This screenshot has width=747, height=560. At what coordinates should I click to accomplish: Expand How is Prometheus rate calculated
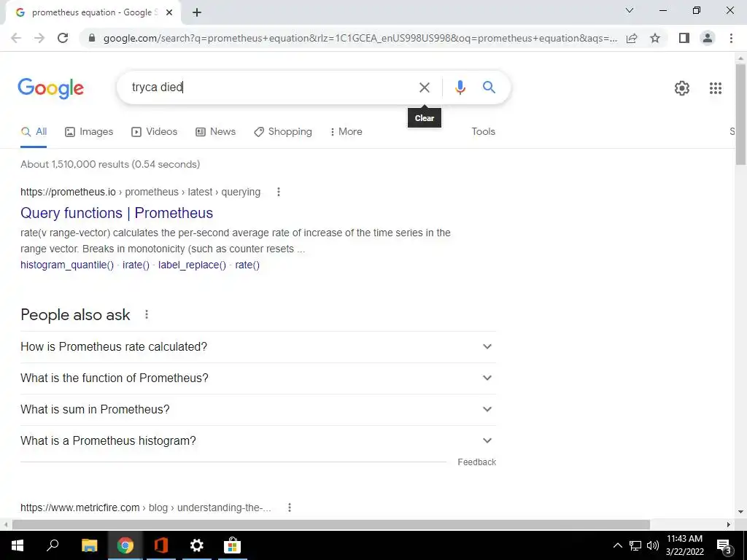point(258,346)
